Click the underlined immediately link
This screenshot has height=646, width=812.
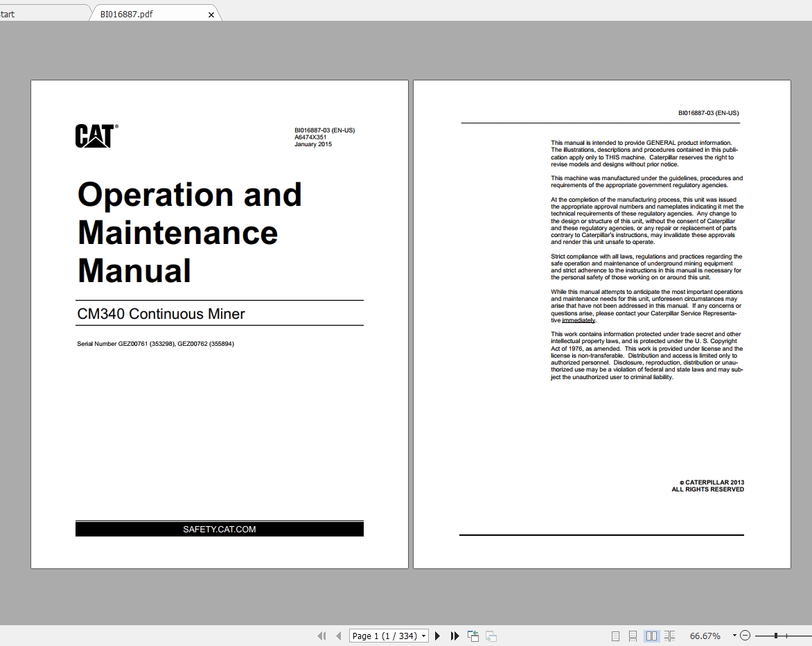tap(580, 320)
